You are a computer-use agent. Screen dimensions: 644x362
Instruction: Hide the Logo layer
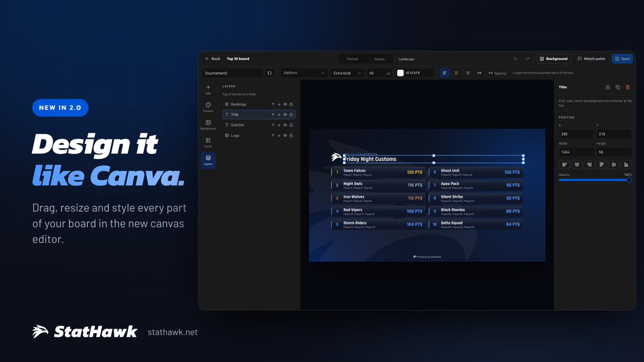[286, 135]
